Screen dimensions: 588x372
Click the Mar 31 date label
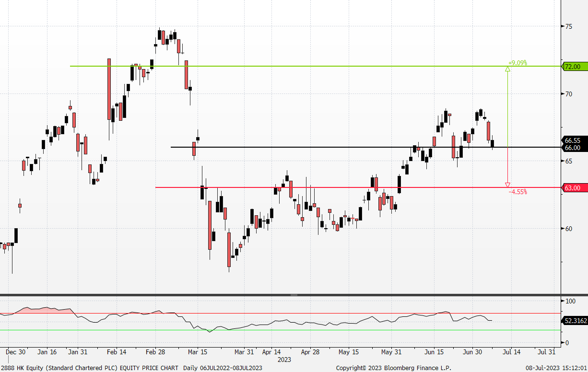coord(244,352)
